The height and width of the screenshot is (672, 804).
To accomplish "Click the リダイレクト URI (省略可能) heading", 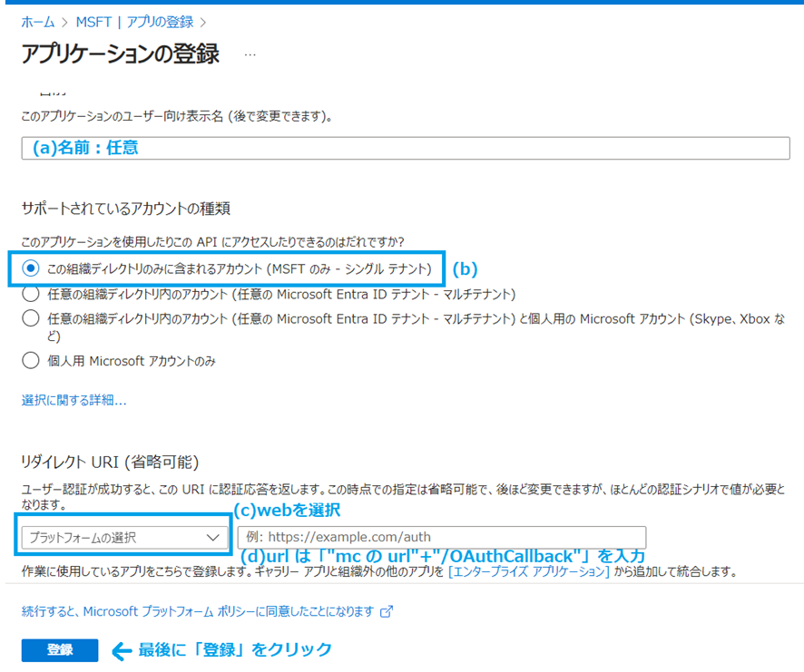I will click(110, 462).
